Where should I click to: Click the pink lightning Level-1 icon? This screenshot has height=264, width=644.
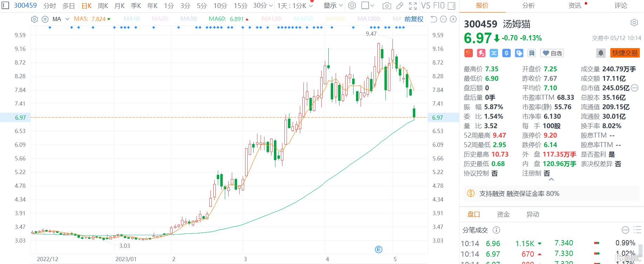(481, 53)
